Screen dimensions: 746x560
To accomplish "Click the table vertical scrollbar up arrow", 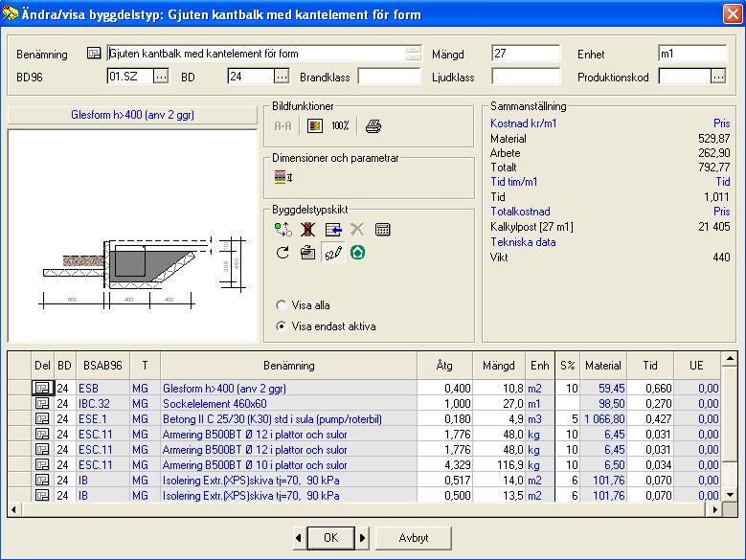I will (730, 359).
